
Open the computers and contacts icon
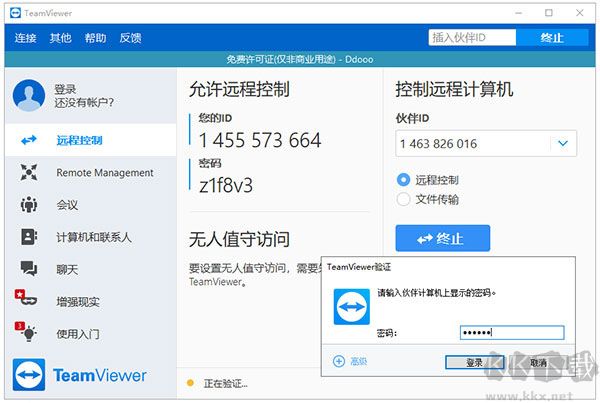pyautogui.click(x=29, y=237)
